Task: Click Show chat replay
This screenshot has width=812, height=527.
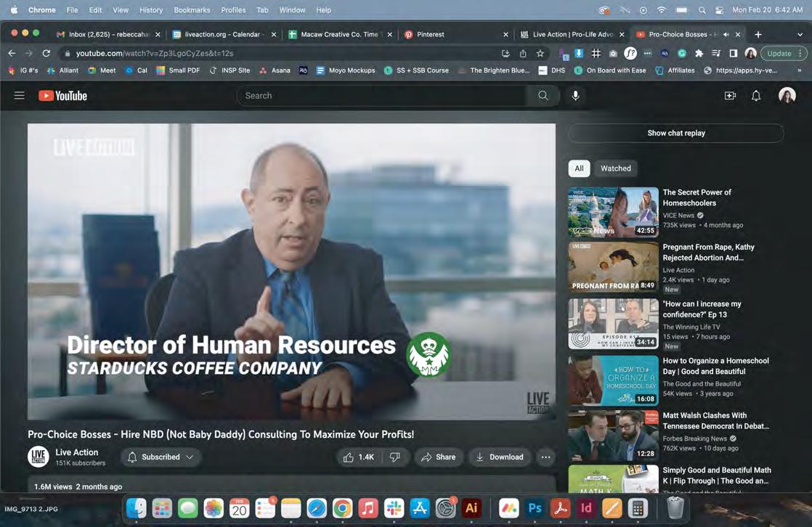Action: 675,133
